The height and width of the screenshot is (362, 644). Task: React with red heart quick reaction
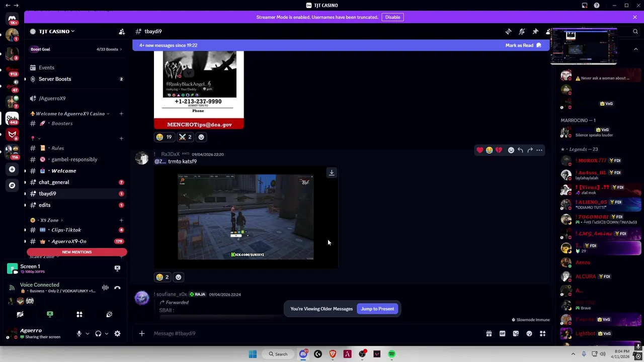479,150
